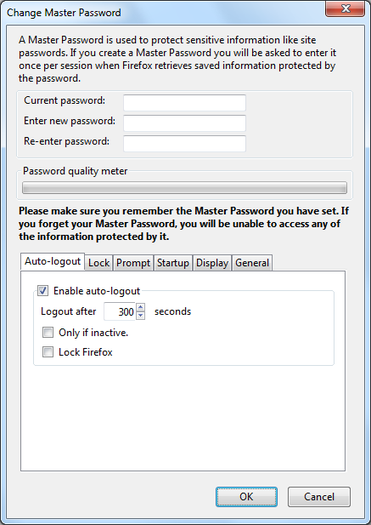
Task: Check the Only if inactive option
Action: click(48, 332)
